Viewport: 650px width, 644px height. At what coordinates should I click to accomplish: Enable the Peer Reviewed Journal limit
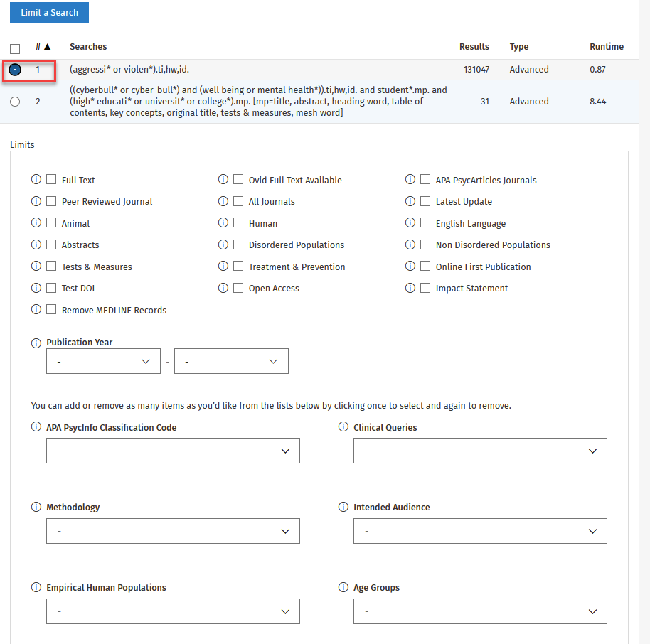point(51,201)
